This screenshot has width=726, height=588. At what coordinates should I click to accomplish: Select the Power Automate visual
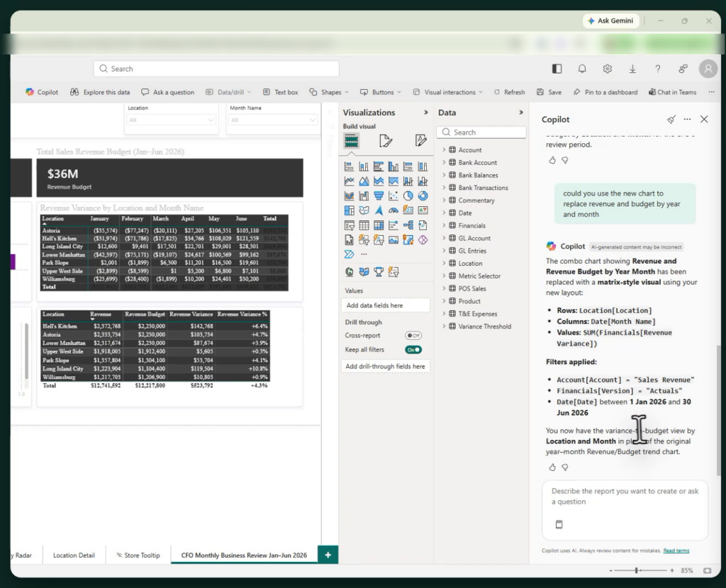click(349, 254)
